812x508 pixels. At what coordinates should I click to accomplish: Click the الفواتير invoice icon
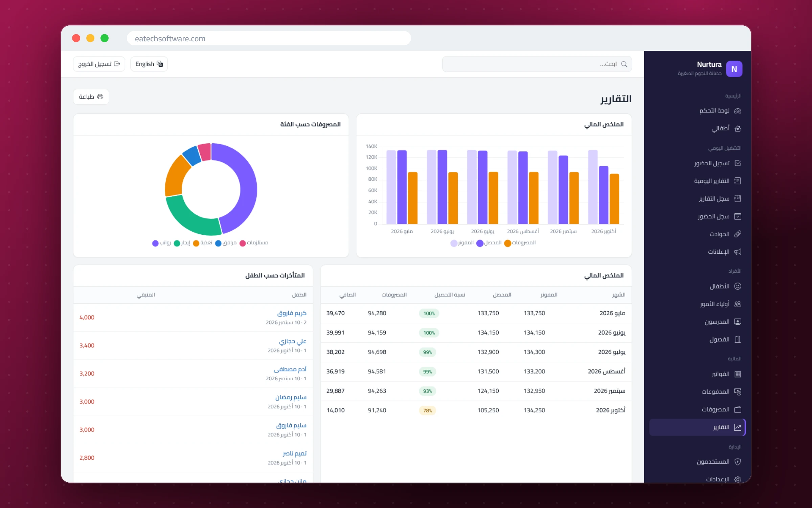(x=738, y=374)
